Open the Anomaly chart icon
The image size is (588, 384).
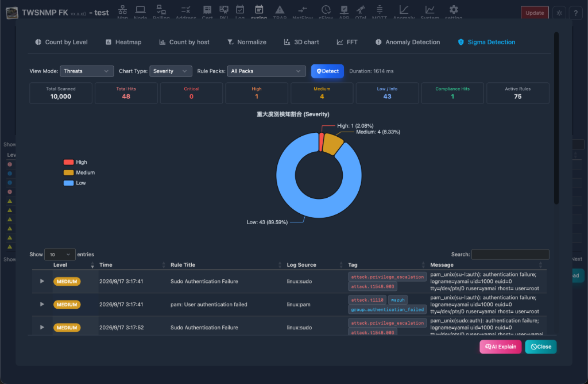[404, 11]
